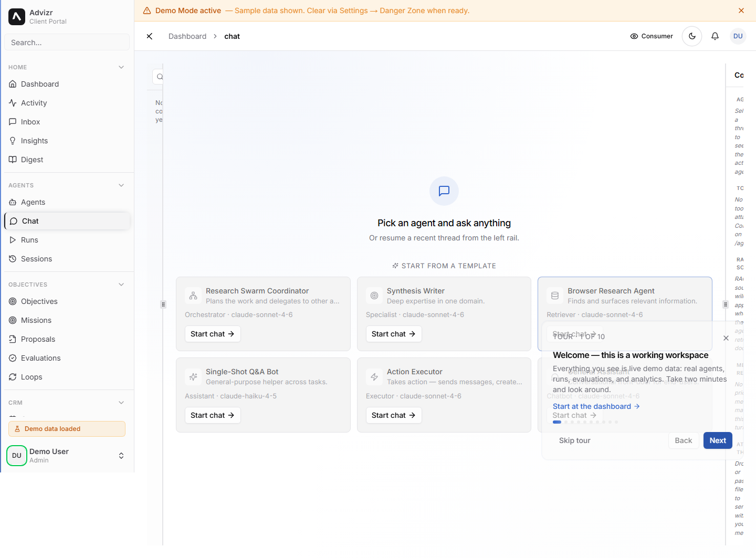The width and height of the screenshot is (756, 558).
Task: Click the Skip tour button
Action: 575,440
